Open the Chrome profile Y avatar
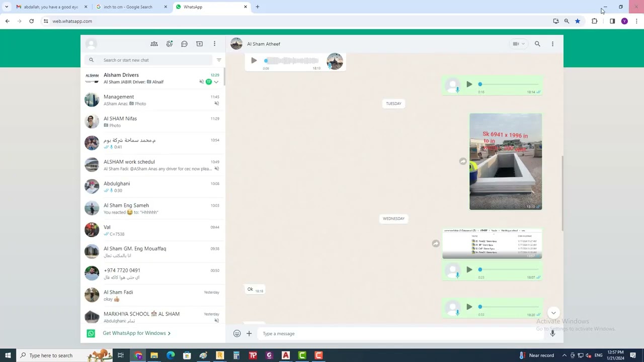 coord(624,21)
